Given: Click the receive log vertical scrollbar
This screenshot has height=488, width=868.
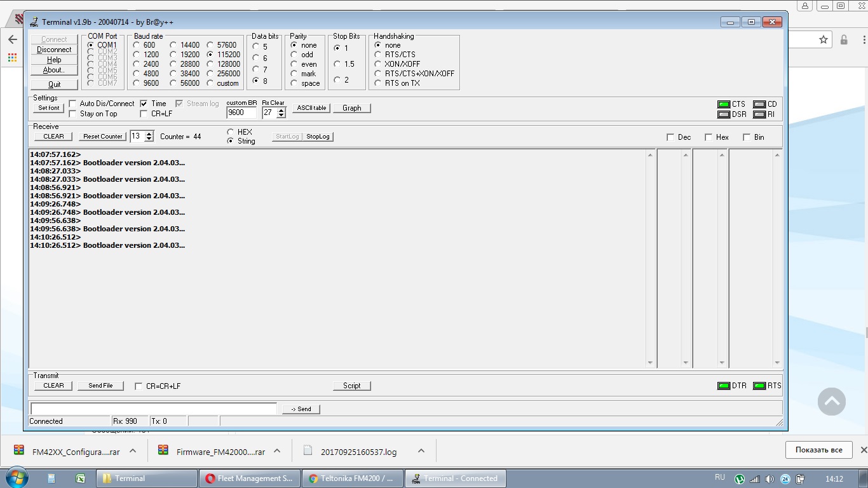Looking at the screenshot, I should tap(649, 259).
